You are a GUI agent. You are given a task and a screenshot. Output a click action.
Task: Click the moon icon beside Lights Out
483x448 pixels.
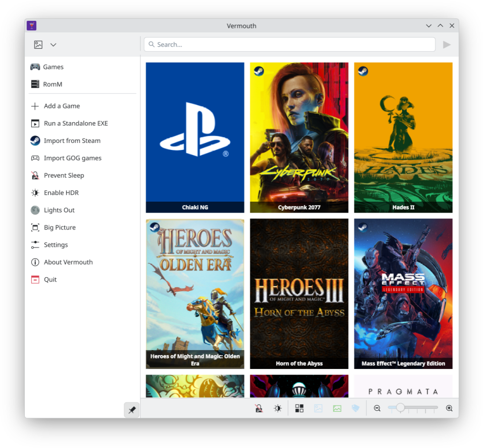pyautogui.click(x=35, y=210)
